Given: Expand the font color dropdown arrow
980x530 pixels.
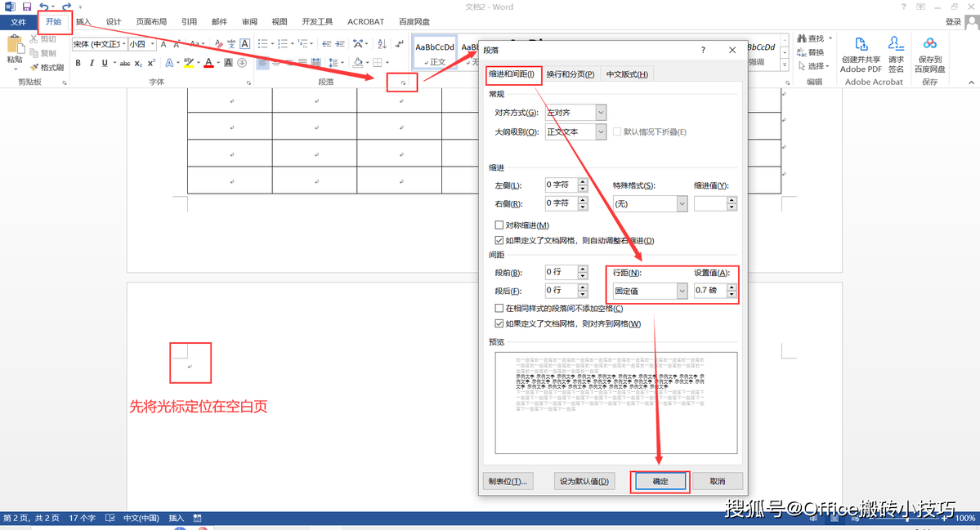Looking at the screenshot, I should tap(217, 62).
